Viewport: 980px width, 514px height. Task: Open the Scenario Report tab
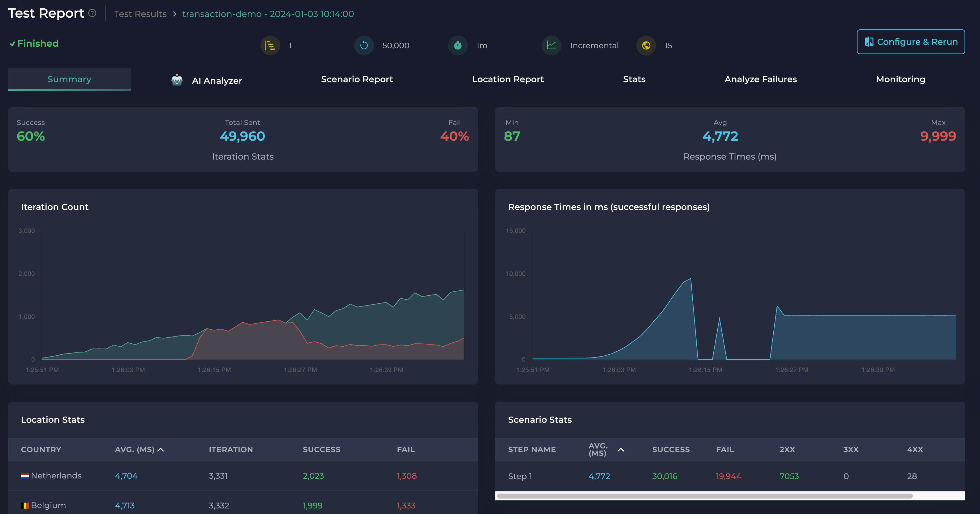pos(356,79)
